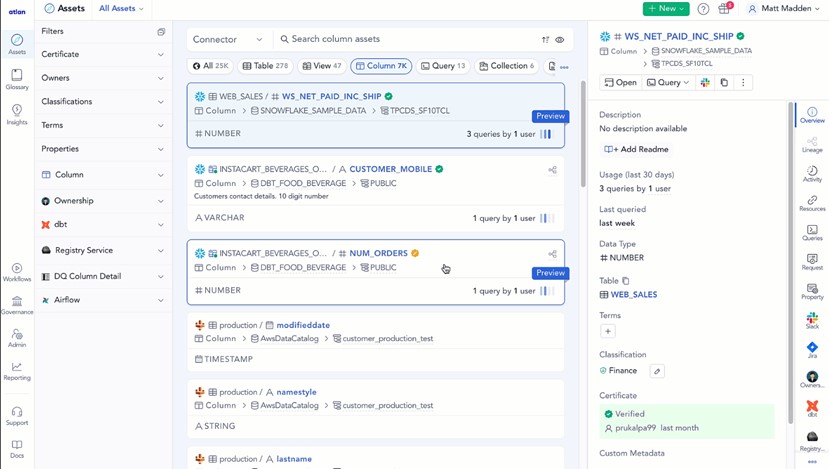Expand the Ownership filter
The width and height of the screenshot is (829, 469).
[x=103, y=201]
